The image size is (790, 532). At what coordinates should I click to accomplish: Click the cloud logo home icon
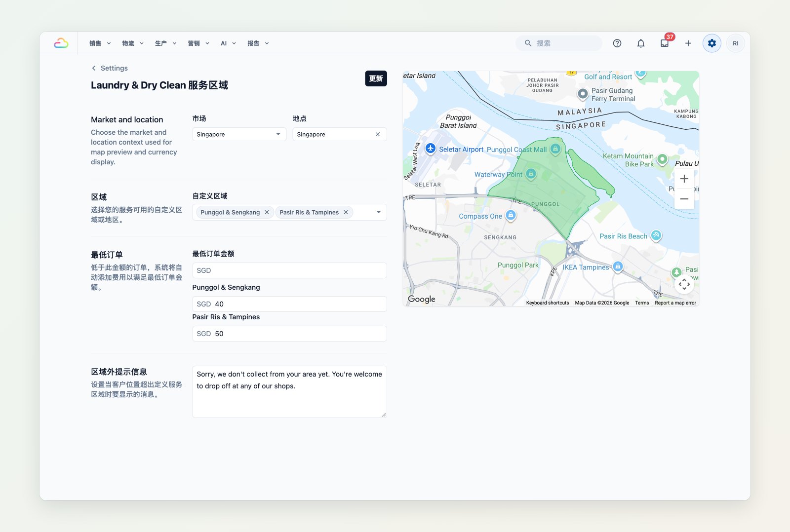[61, 43]
